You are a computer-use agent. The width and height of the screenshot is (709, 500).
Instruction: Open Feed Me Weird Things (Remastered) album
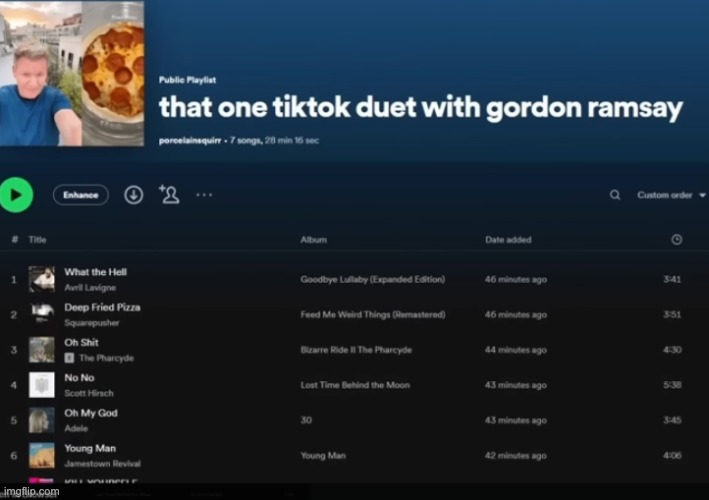pos(372,314)
